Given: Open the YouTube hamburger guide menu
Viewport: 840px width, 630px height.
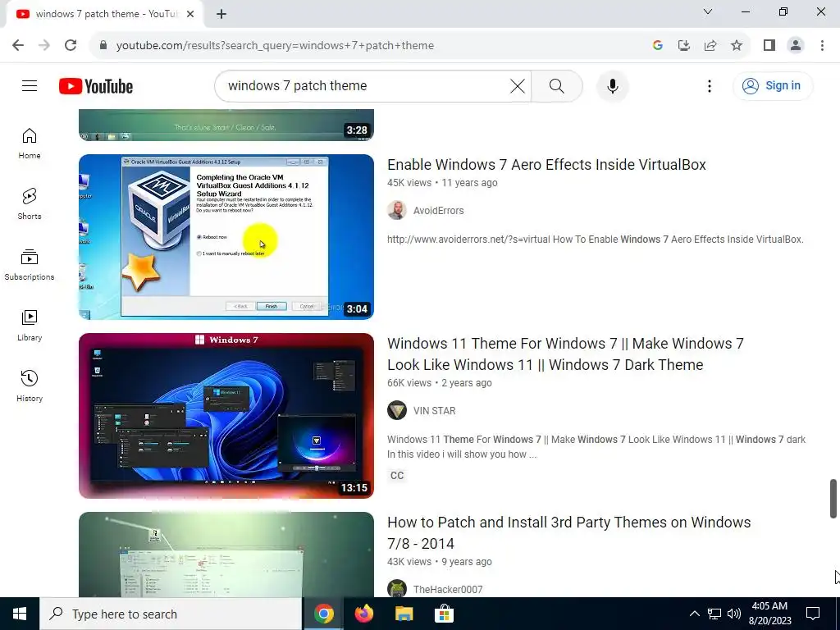Looking at the screenshot, I should (30, 85).
